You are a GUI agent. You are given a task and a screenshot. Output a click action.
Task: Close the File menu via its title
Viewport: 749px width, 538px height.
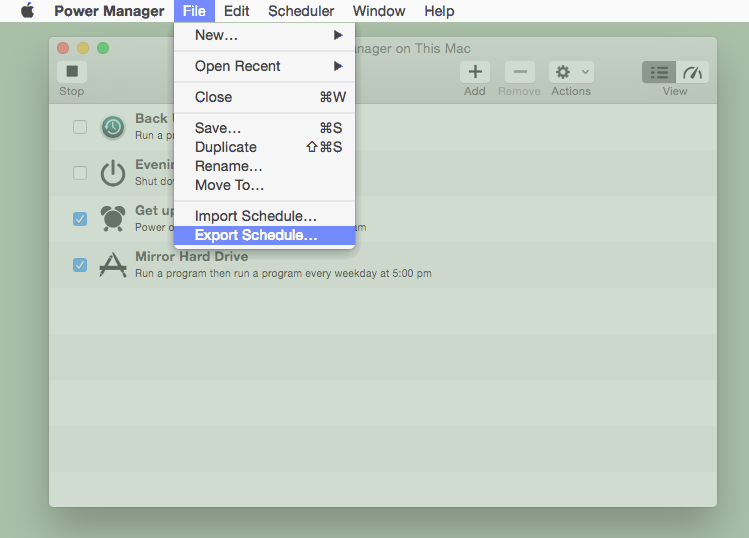(x=194, y=11)
